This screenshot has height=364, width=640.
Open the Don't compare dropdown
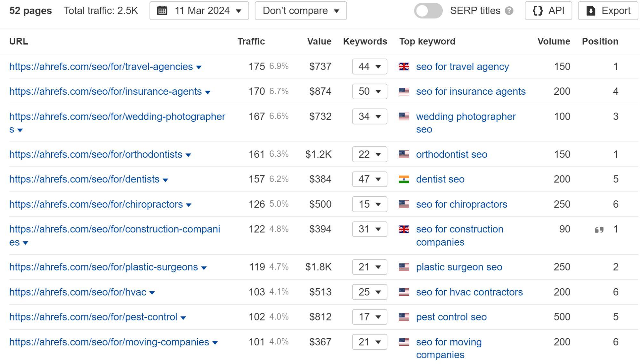(301, 11)
